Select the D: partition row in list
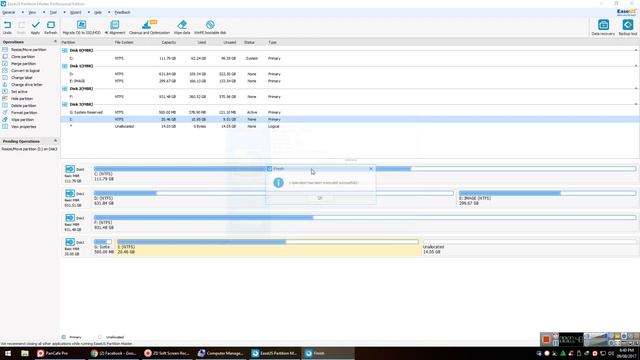Image resolution: width=640 pixels, height=360 pixels. coord(350,74)
